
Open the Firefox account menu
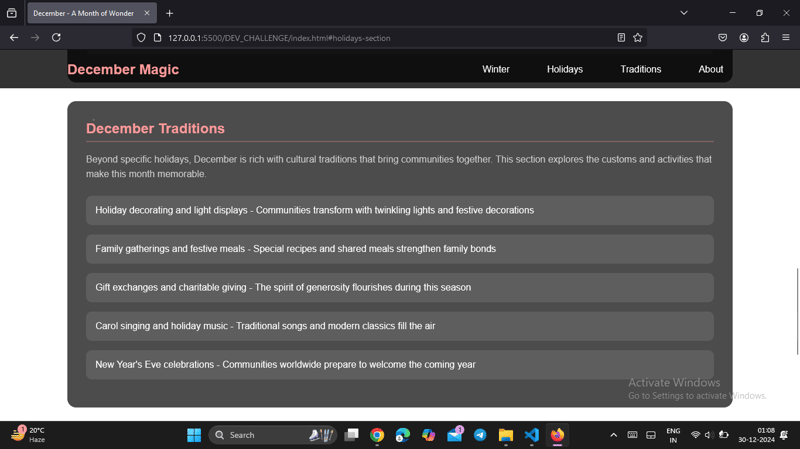pyautogui.click(x=744, y=38)
